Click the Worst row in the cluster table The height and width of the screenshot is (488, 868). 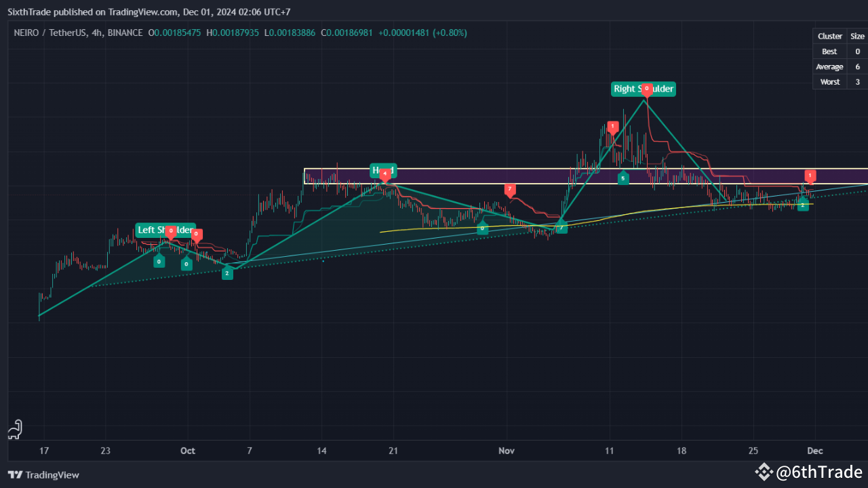pos(829,81)
